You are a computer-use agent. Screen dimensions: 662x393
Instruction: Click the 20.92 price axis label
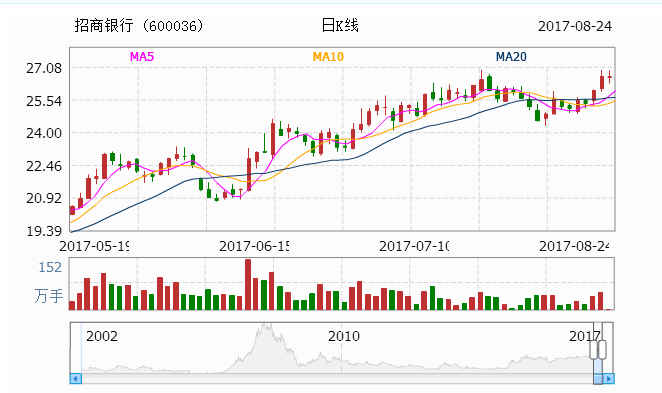(x=44, y=198)
